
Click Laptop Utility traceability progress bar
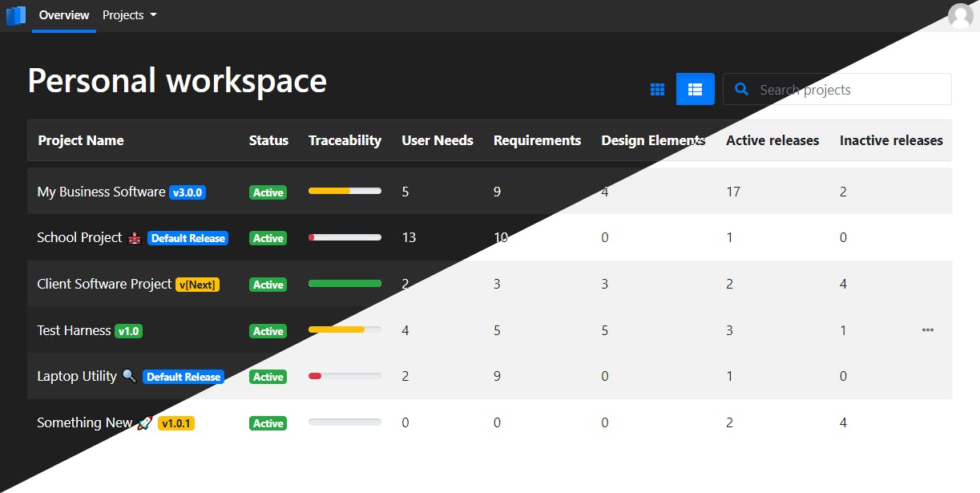(345, 376)
